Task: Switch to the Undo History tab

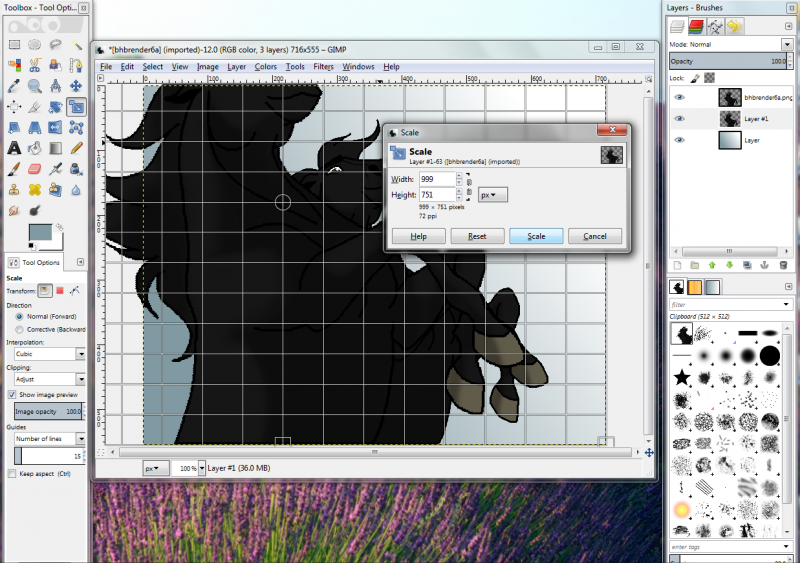Action: [x=734, y=26]
